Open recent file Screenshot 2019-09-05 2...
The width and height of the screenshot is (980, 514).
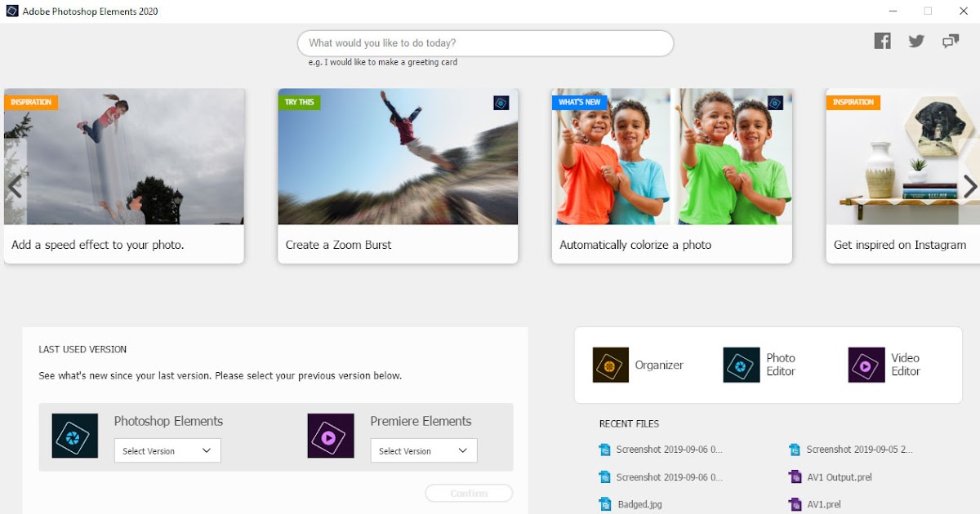[x=859, y=450]
